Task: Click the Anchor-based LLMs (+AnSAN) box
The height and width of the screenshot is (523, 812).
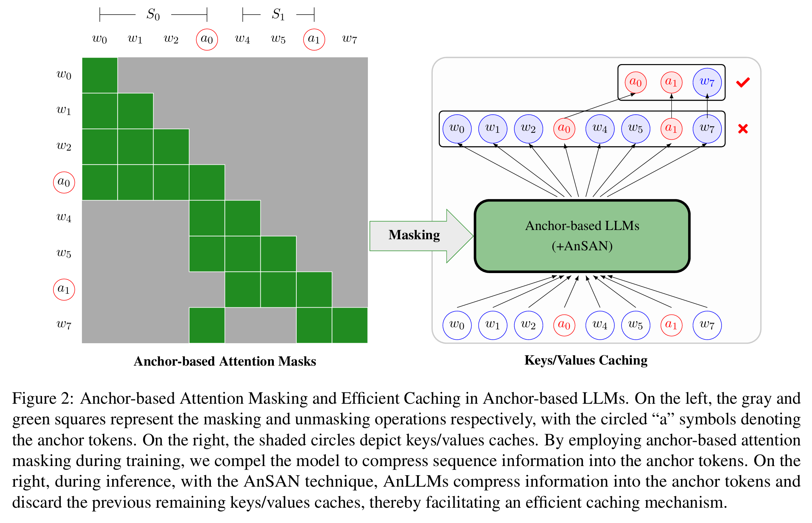Action: 582,235
